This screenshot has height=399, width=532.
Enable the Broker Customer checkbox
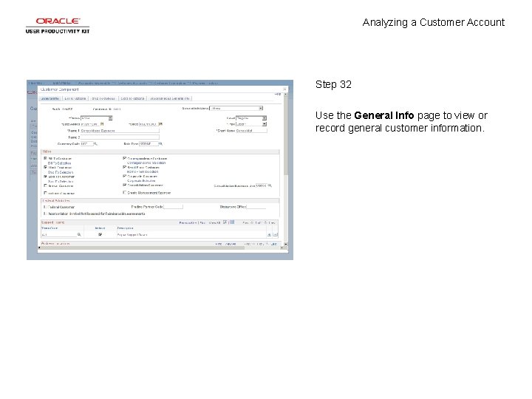tap(46, 185)
